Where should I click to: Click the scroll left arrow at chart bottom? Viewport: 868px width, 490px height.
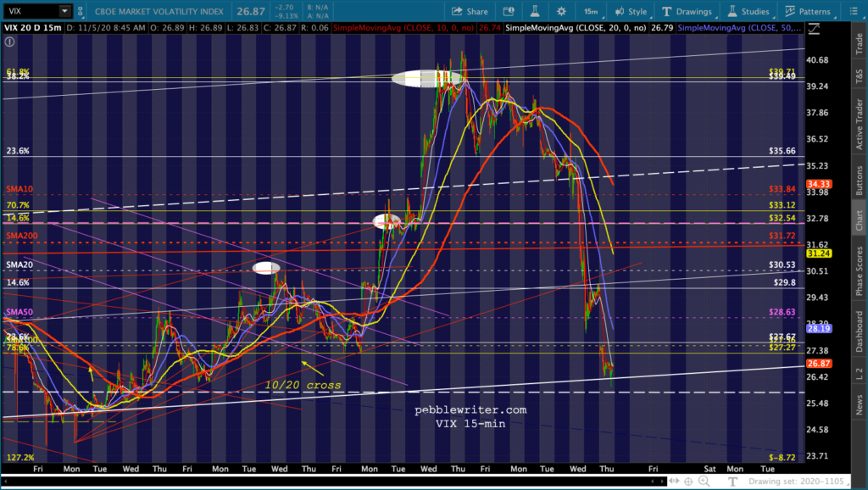point(653,482)
